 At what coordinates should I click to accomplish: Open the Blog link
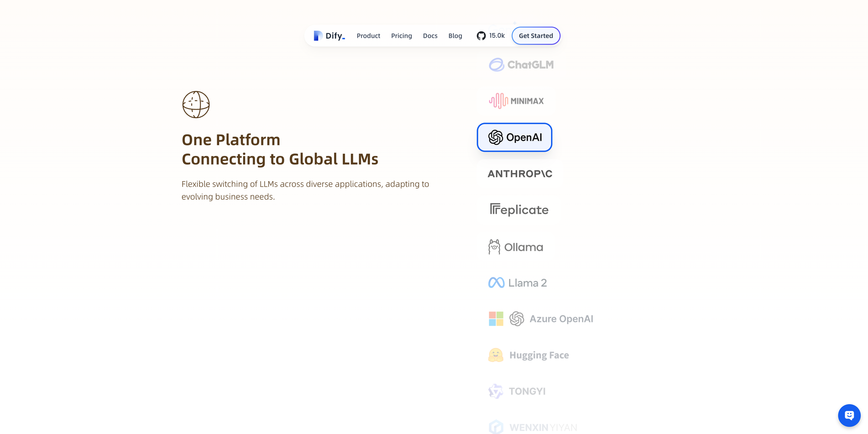point(455,36)
